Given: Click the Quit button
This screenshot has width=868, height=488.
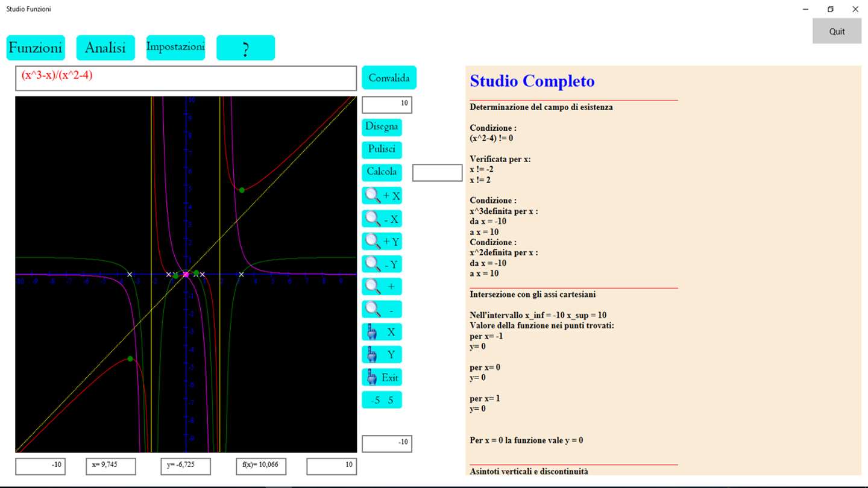Looking at the screenshot, I should [x=837, y=31].
